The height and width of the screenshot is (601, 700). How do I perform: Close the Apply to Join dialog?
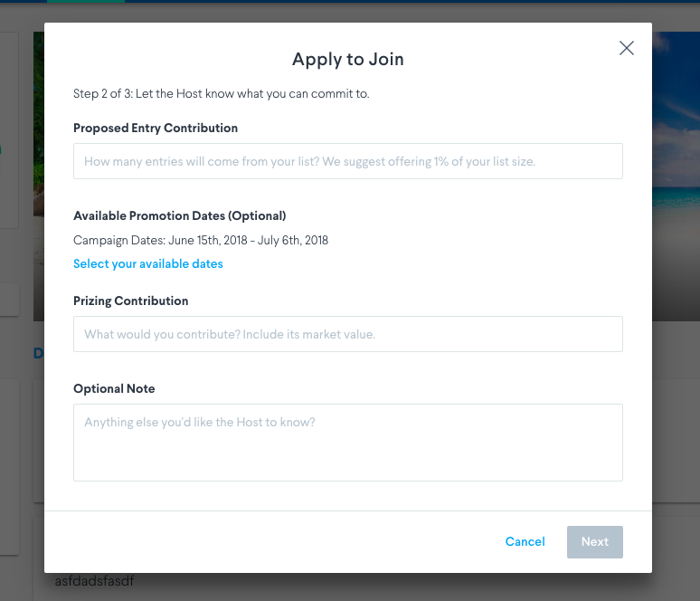pyautogui.click(x=627, y=48)
